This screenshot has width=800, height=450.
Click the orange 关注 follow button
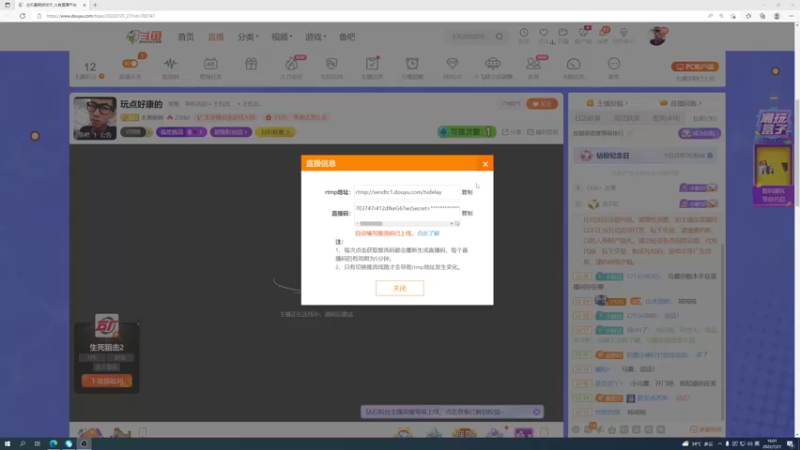tap(542, 104)
